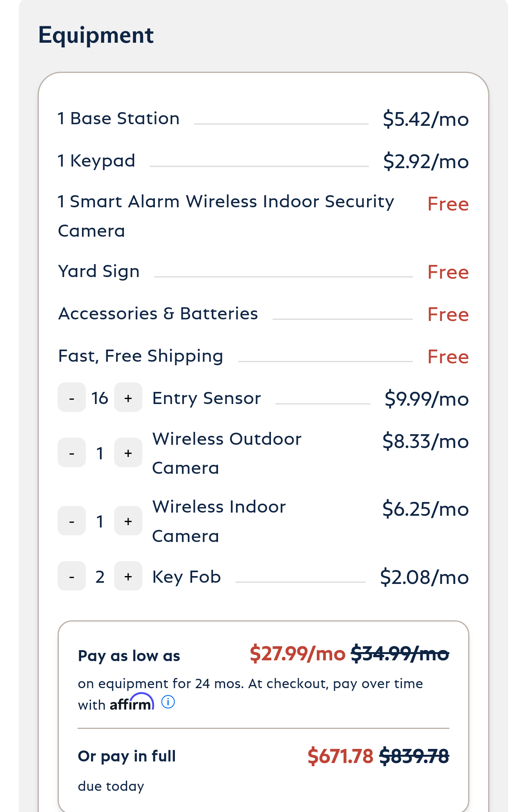Decrease Key Fob quantity
The width and height of the screenshot is (527, 812).
(72, 576)
